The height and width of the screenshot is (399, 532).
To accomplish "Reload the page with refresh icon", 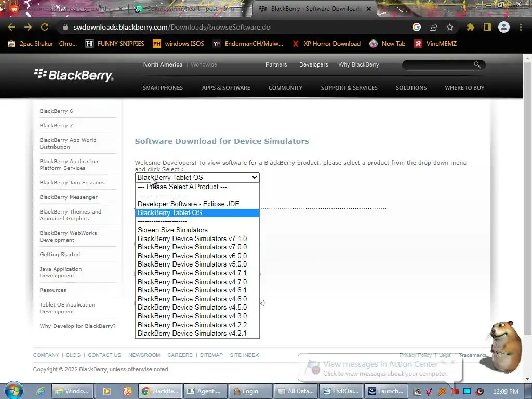I will (45, 27).
